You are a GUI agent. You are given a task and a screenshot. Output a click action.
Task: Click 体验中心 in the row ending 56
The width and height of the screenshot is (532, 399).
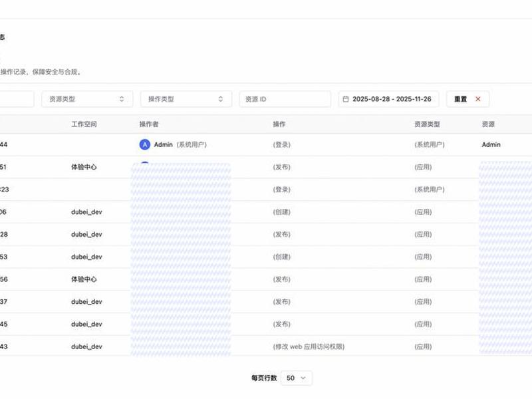84,279
